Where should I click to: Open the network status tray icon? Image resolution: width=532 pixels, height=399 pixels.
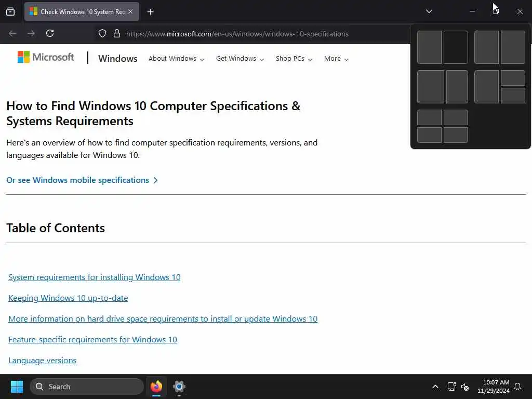(451, 387)
